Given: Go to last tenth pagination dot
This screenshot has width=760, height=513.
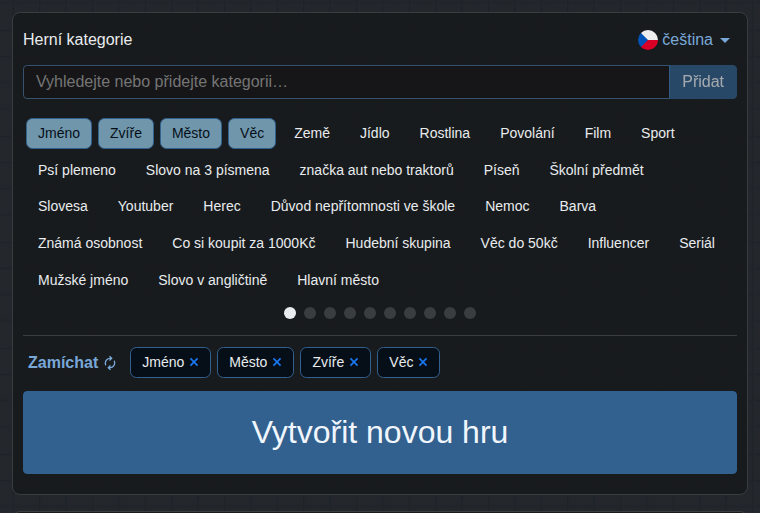Looking at the screenshot, I should click(x=470, y=313).
